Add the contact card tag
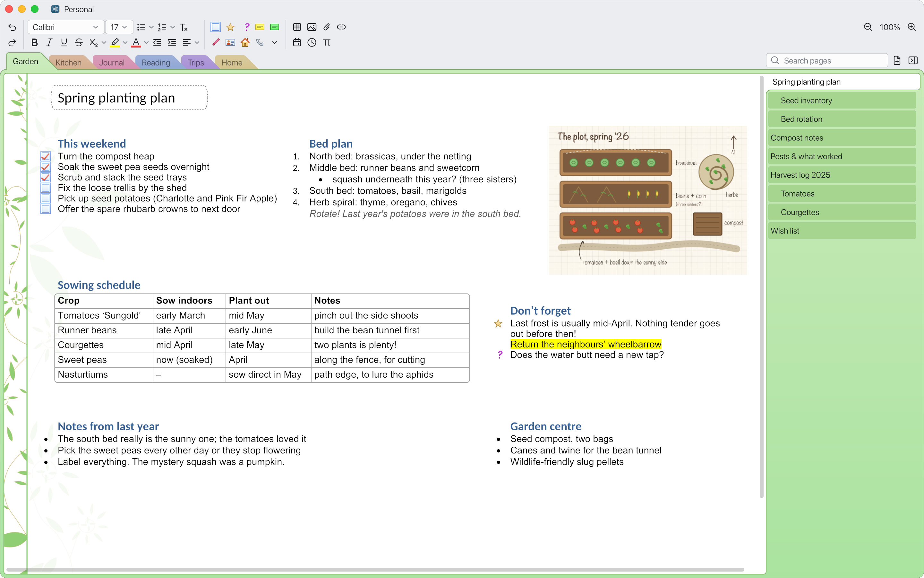The height and width of the screenshot is (578, 924). pos(230,42)
